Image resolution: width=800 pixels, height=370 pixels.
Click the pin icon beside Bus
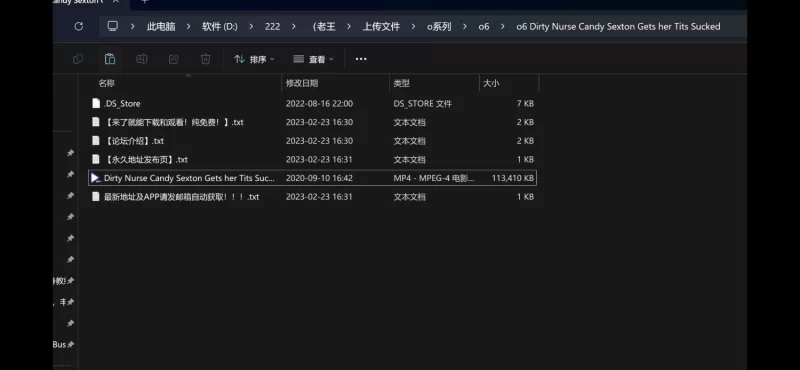click(70, 345)
